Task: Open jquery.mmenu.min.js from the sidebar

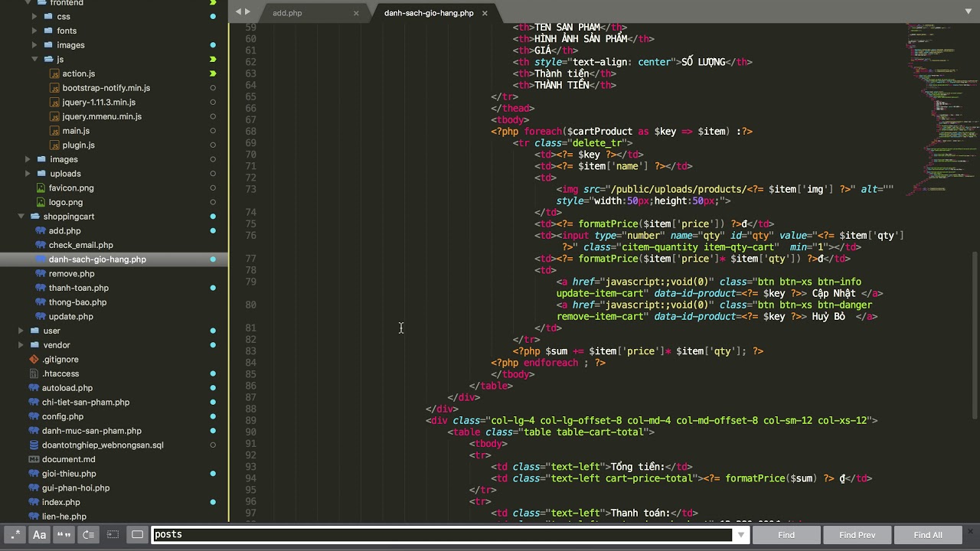Action: click(102, 116)
